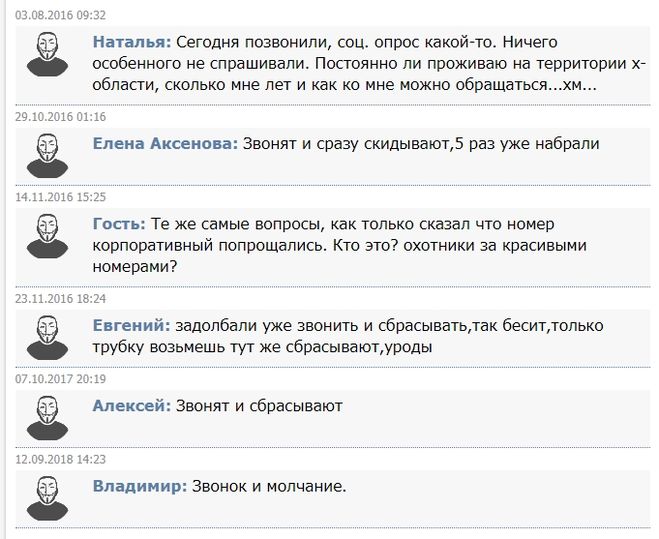Click Евгений's mask avatar icon

point(45,336)
